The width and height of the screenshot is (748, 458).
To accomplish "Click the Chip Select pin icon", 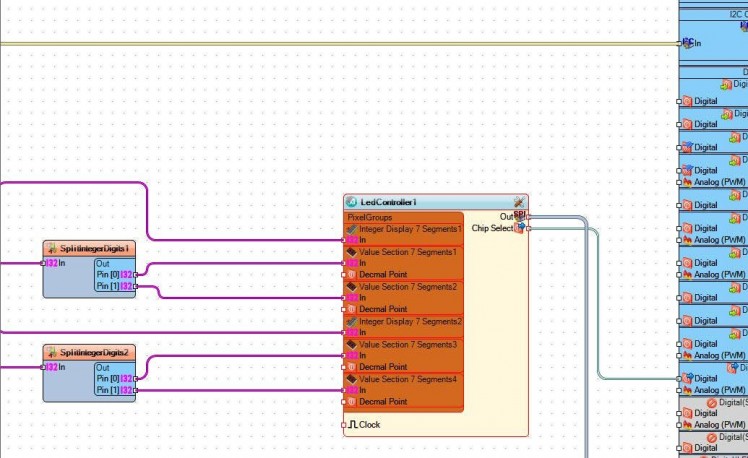I will (519, 228).
